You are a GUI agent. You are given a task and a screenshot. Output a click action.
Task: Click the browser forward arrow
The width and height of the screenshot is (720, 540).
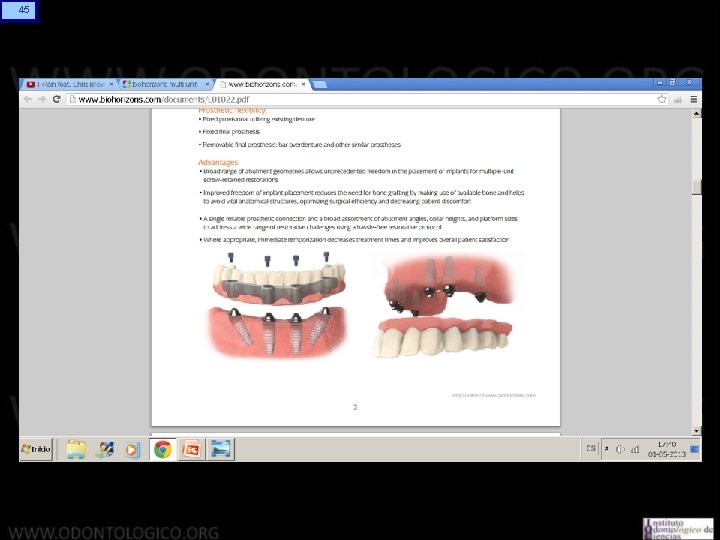coord(42,99)
